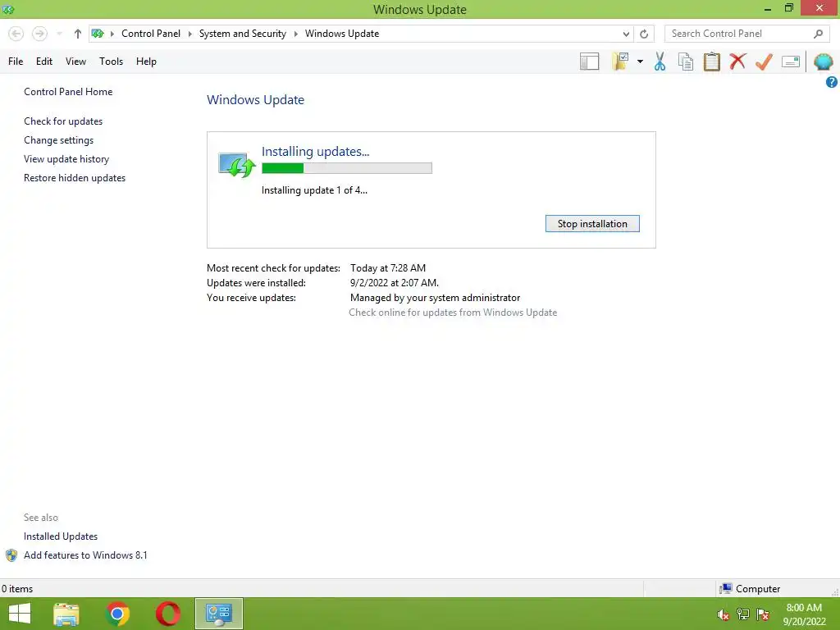Toggle the navigation pane layout icon

[x=589, y=62]
